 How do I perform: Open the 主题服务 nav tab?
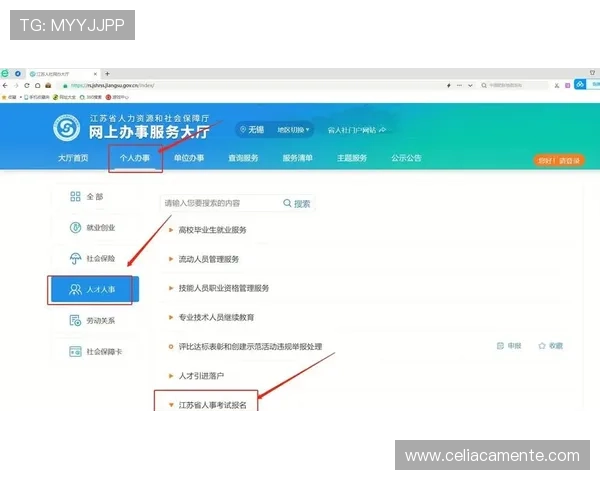click(x=352, y=158)
